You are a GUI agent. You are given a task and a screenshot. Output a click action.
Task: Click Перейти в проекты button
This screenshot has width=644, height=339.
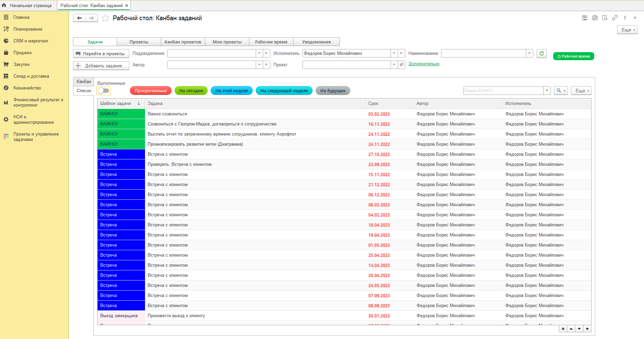[x=101, y=53]
